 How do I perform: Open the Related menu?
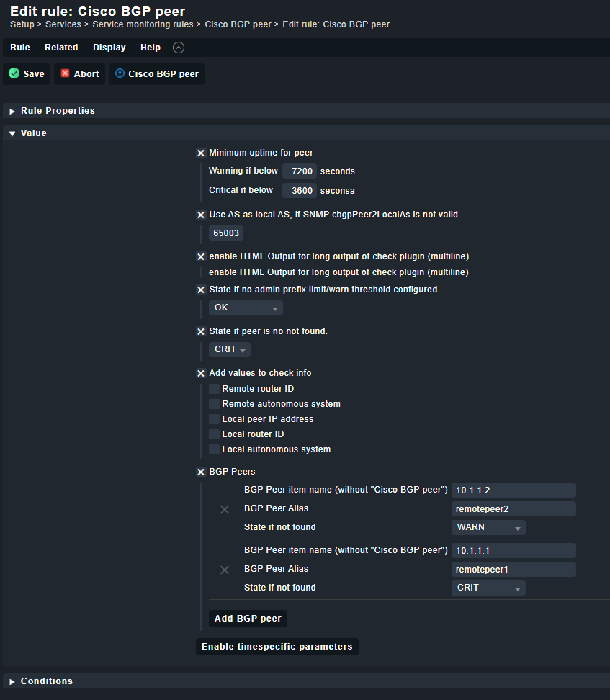tap(61, 48)
